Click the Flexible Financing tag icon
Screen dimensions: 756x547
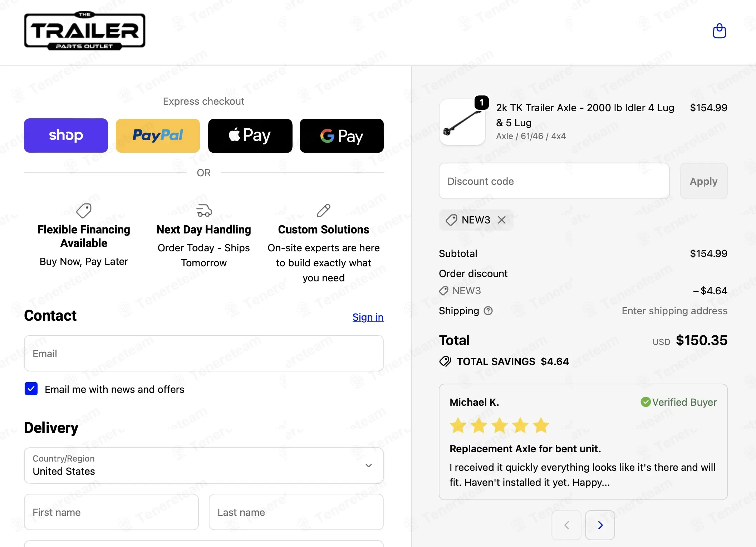tap(84, 211)
